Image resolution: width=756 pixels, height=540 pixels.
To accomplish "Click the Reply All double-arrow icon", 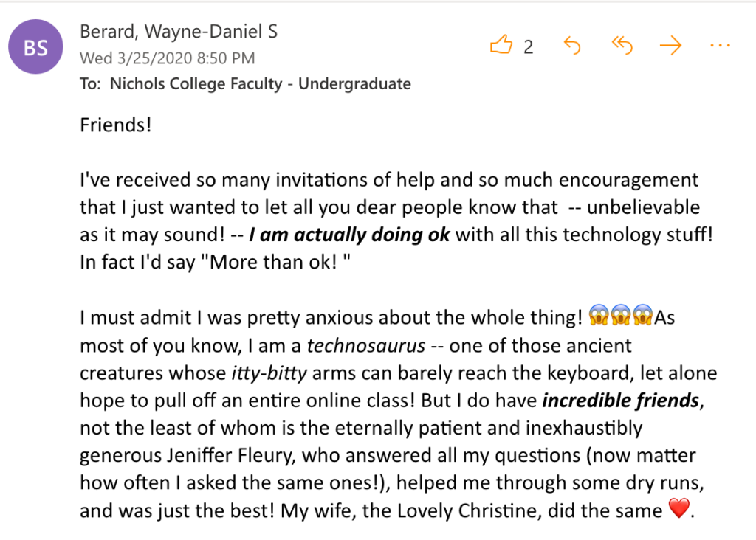I will pos(622,46).
